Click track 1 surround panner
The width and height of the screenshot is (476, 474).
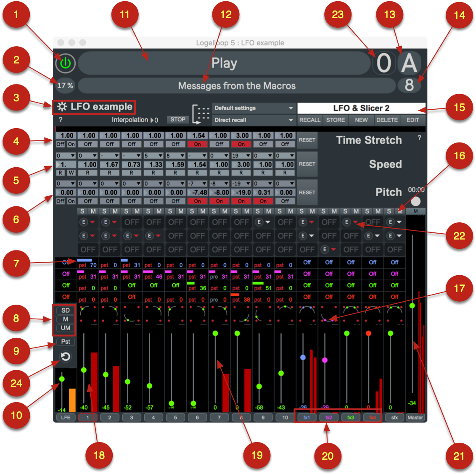(x=88, y=314)
